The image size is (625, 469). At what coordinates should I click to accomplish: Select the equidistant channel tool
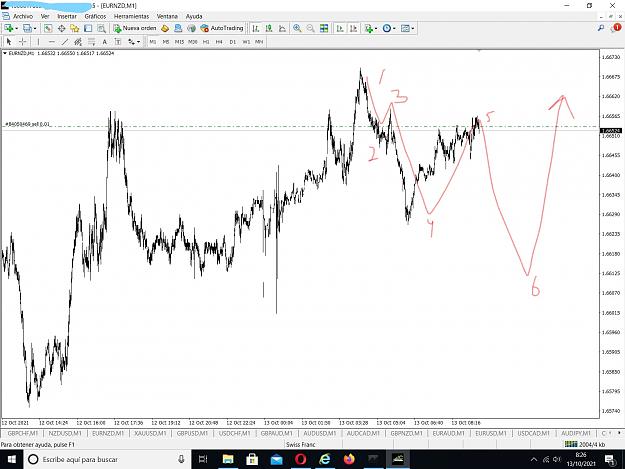[78, 41]
